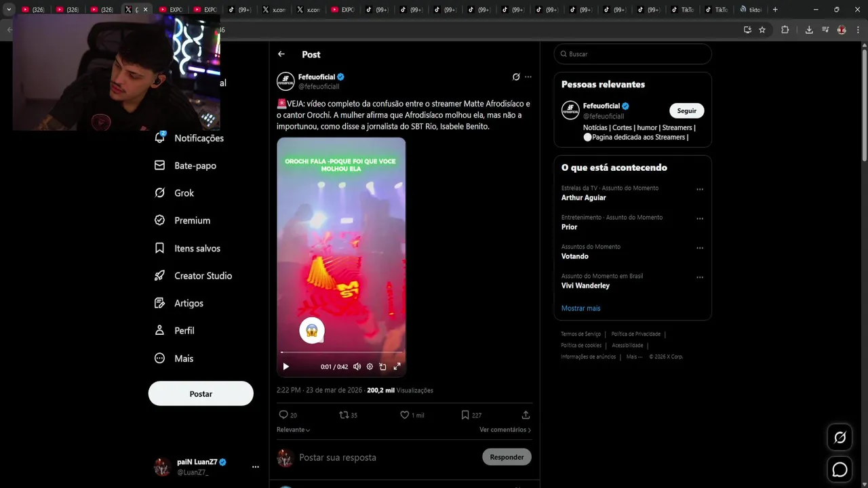
Task: Open Fefeuoficial avatar on the post
Action: click(x=285, y=81)
